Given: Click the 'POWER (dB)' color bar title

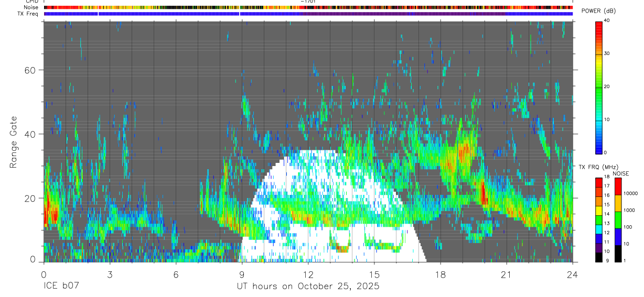Looking at the screenshot, I should [x=599, y=11].
